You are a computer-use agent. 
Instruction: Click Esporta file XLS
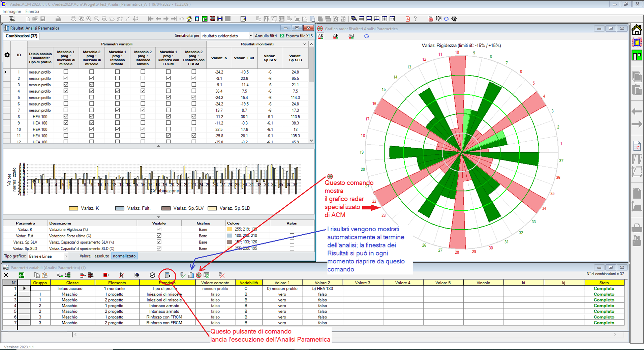(x=296, y=36)
